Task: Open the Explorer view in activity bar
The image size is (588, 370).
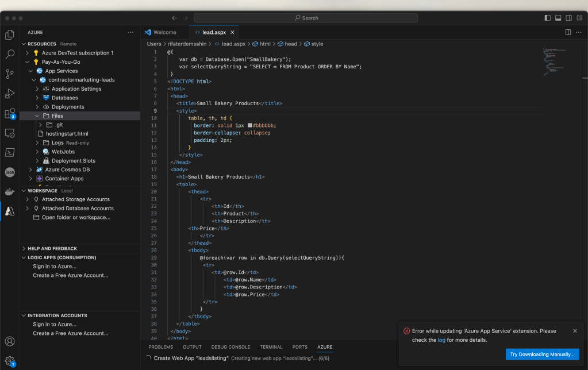Action: tap(10, 35)
